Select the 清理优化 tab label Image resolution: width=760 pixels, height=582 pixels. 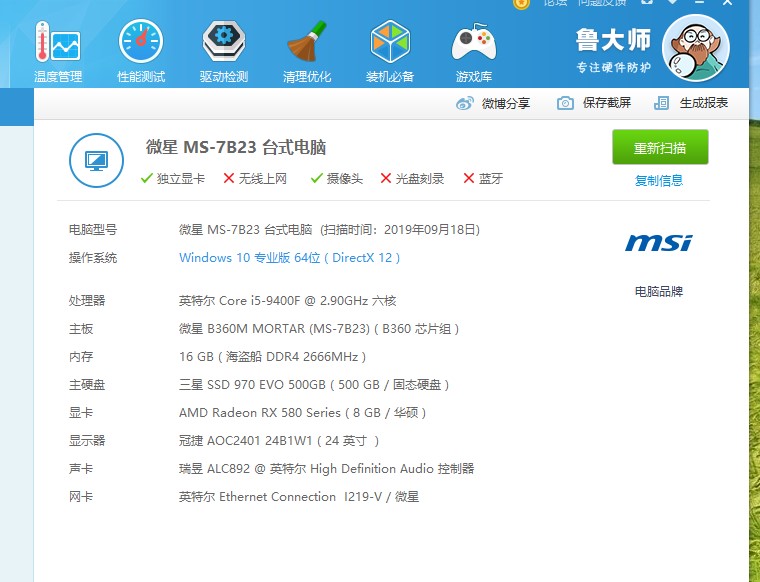(307, 77)
